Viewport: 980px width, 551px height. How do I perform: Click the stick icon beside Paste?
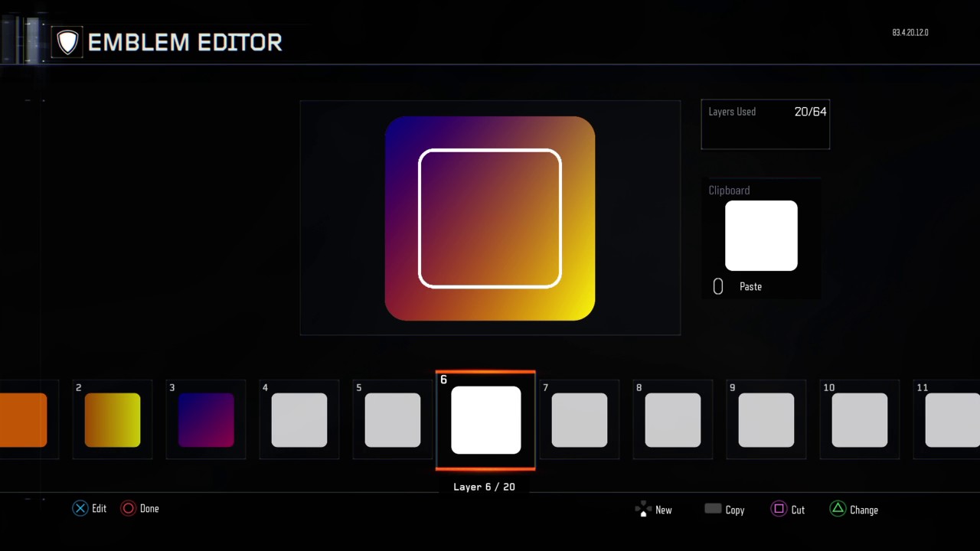pyautogui.click(x=718, y=286)
